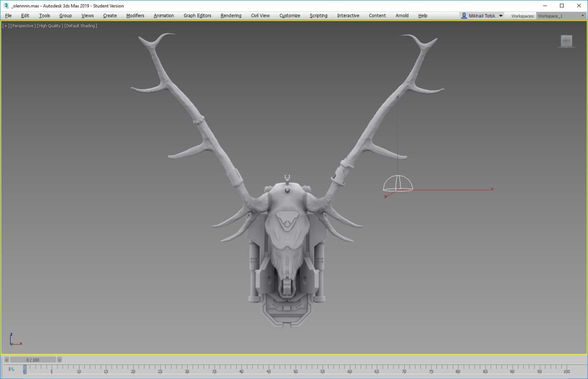
Task: Open the Animation menu
Action: [164, 16]
